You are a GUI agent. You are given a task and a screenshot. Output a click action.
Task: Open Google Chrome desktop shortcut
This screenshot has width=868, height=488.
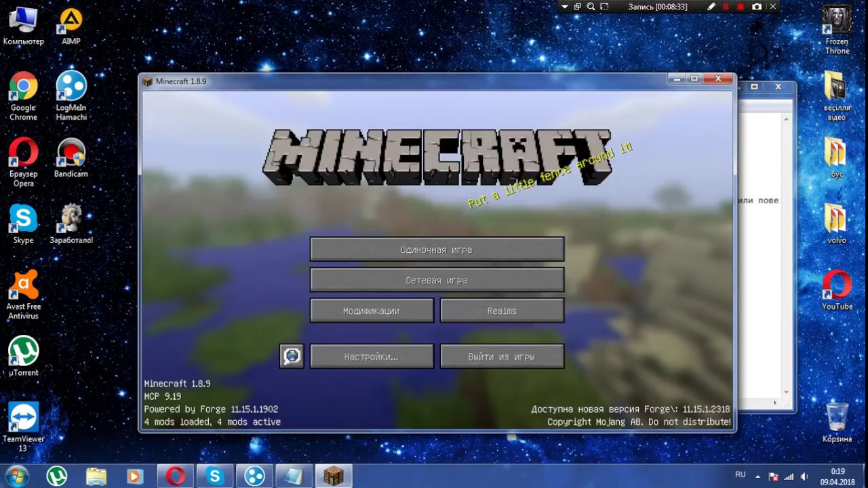[x=23, y=96]
